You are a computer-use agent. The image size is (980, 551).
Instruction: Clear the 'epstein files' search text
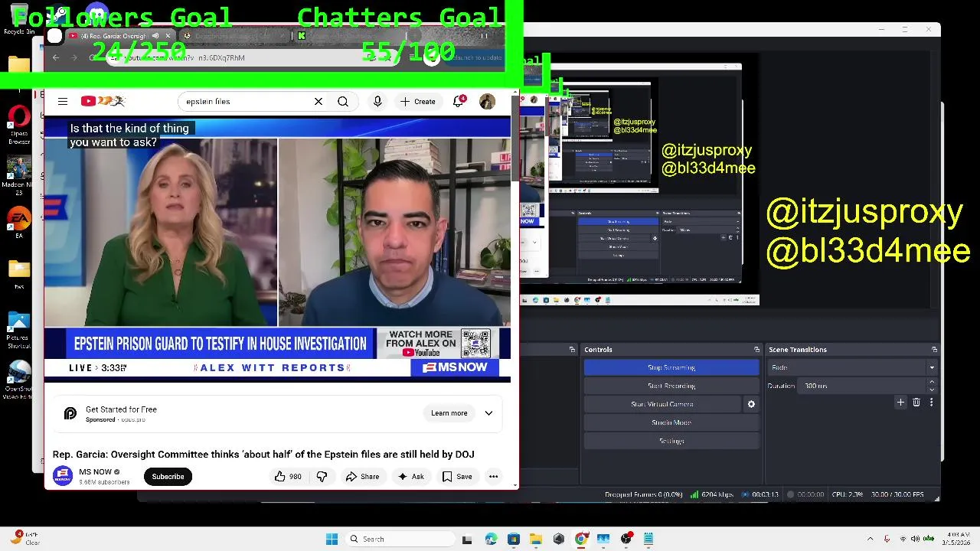(318, 101)
